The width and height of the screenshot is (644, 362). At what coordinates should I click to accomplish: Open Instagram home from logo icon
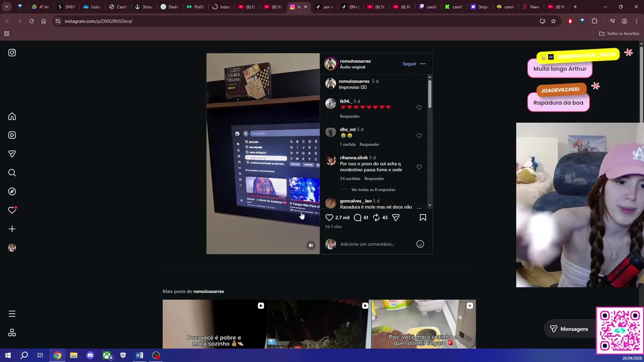click(12, 53)
